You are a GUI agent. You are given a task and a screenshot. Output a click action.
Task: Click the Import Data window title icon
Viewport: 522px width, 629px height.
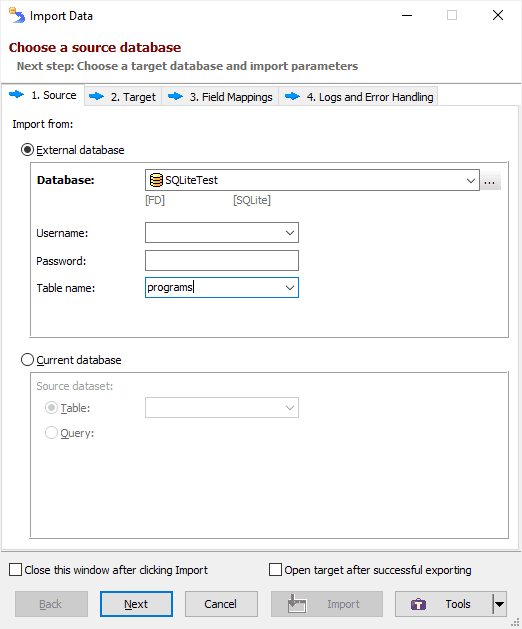tap(17, 15)
